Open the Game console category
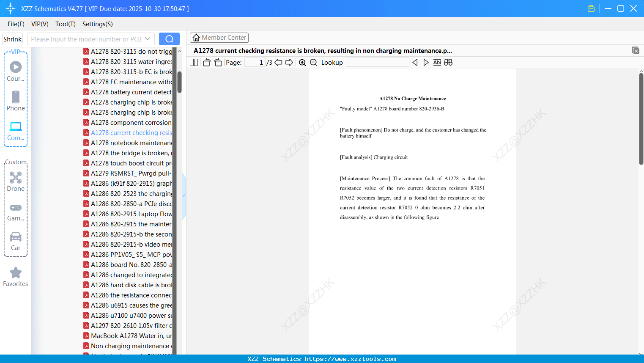This screenshot has height=363, width=644. tap(16, 212)
